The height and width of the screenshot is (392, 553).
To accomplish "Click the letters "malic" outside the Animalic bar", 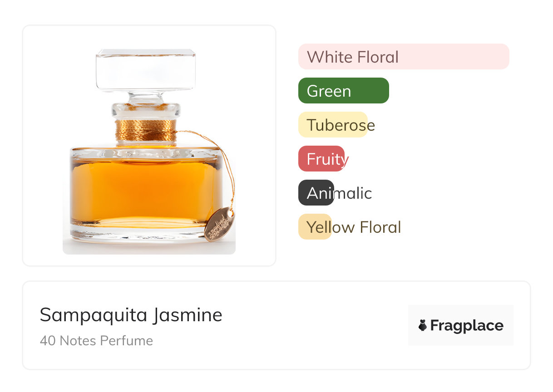I will pyautogui.click(x=353, y=193).
